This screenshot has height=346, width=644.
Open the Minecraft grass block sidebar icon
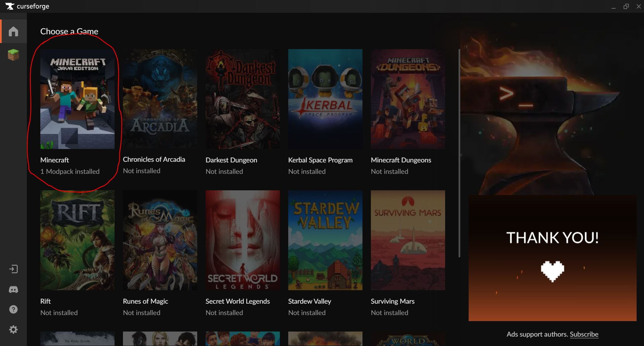click(x=13, y=54)
